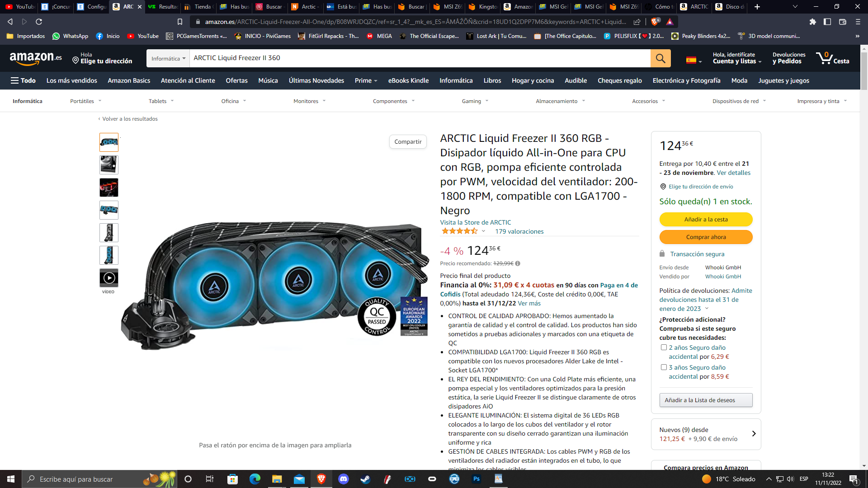This screenshot has height=488, width=868.
Task: Expand the Nuevos (9) desde offers arrow
Action: coord(753,434)
